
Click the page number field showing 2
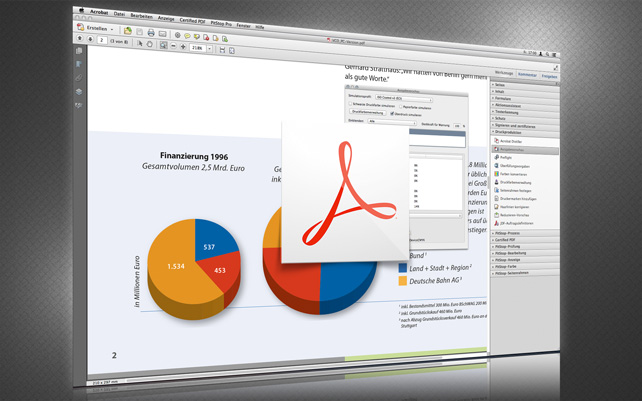point(102,40)
